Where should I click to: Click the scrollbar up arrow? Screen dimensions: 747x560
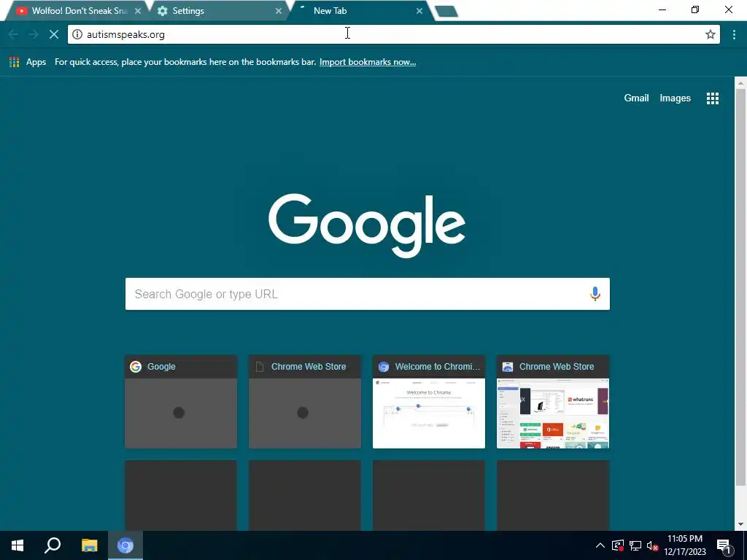tap(740, 83)
